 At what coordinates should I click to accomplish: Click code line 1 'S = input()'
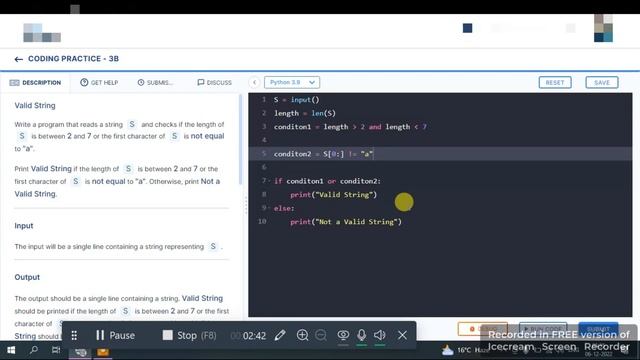[297, 100]
